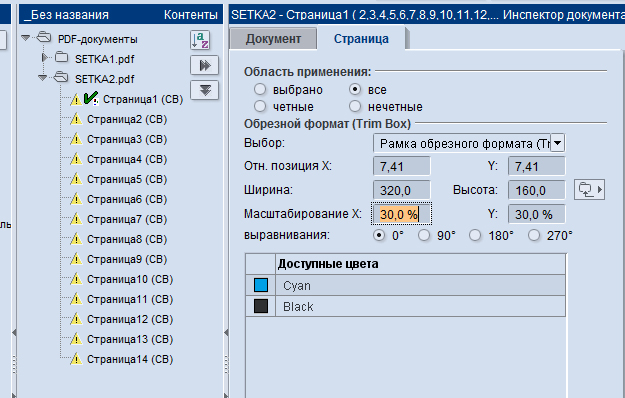Click the Отн. позиция X field

pos(401,166)
